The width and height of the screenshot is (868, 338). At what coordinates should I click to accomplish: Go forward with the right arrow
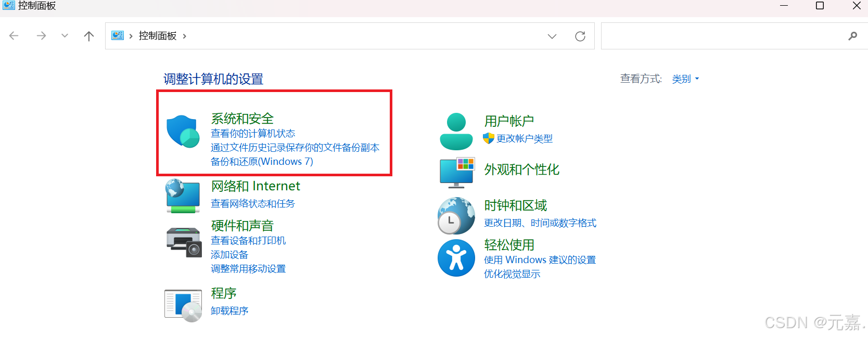point(41,36)
